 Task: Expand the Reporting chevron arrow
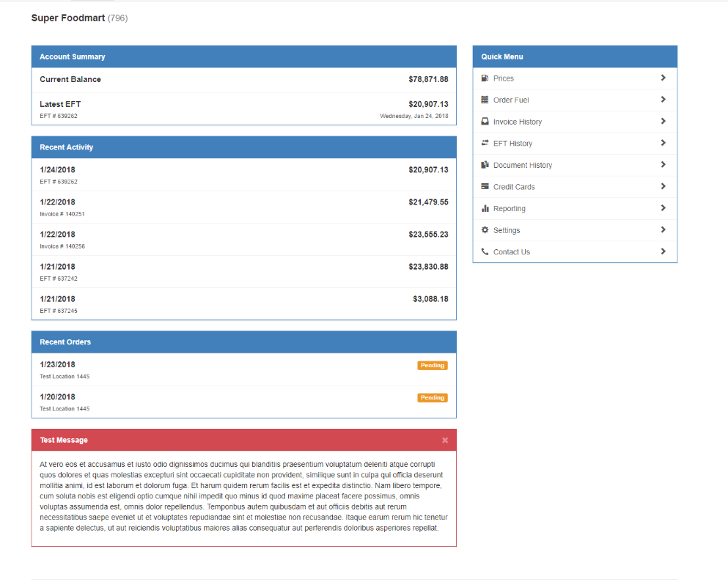coord(663,208)
